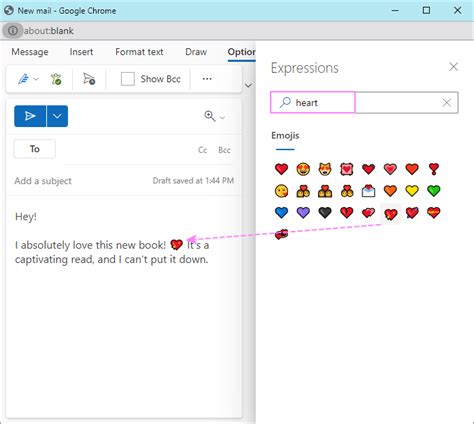Maximize the New mail Chrome window
Image resolution: width=474 pixels, height=424 pixels.
[426, 11]
